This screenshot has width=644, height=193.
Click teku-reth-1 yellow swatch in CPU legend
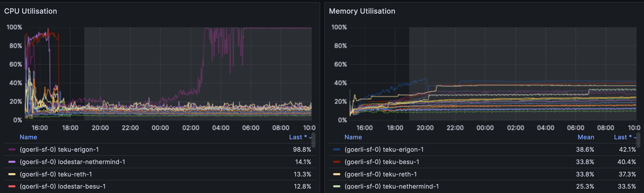[12, 174]
